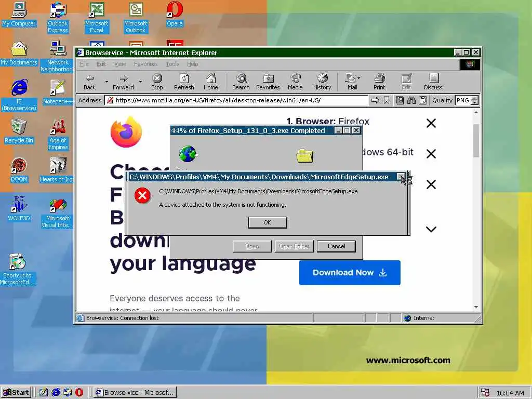Click the Internet zone status bar entry
The width and height of the screenshot is (532, 399).
point(420,318)
